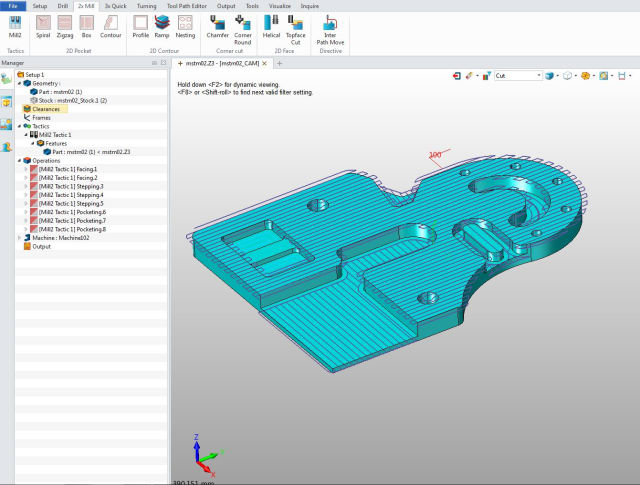This screenshot has height=485, width=640.
Task: Collapse the Tactics tree node
Action: 19,126
